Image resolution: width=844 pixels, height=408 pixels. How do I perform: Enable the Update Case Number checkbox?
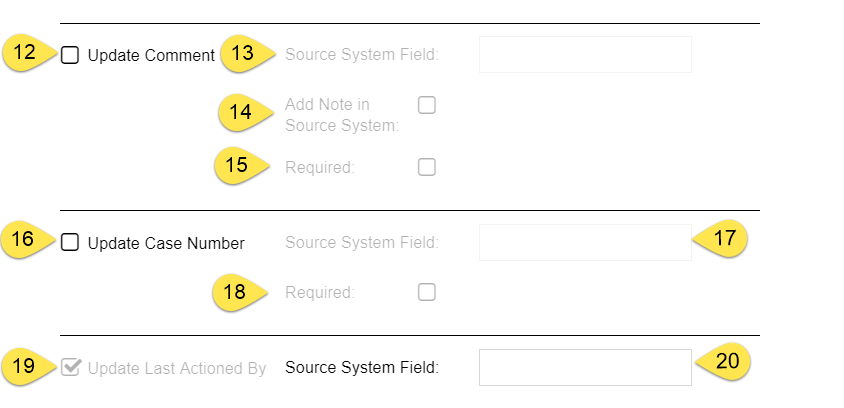pos(70,242)
